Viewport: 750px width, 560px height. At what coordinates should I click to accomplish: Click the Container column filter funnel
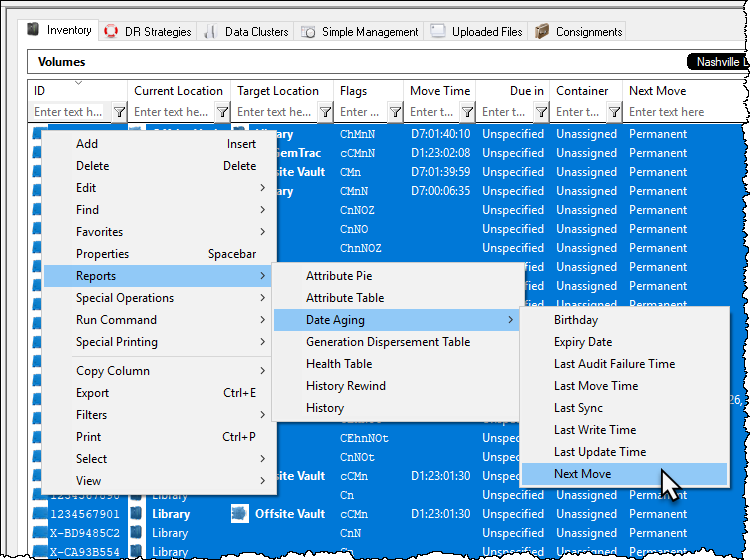614,112
